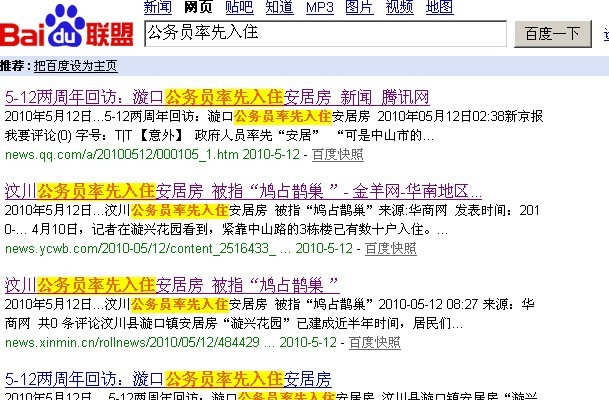This screenshot has height=400, width=609.
Task: Open the 新闻 search tab
Action: pyautogui.click(x=158, y=7)
